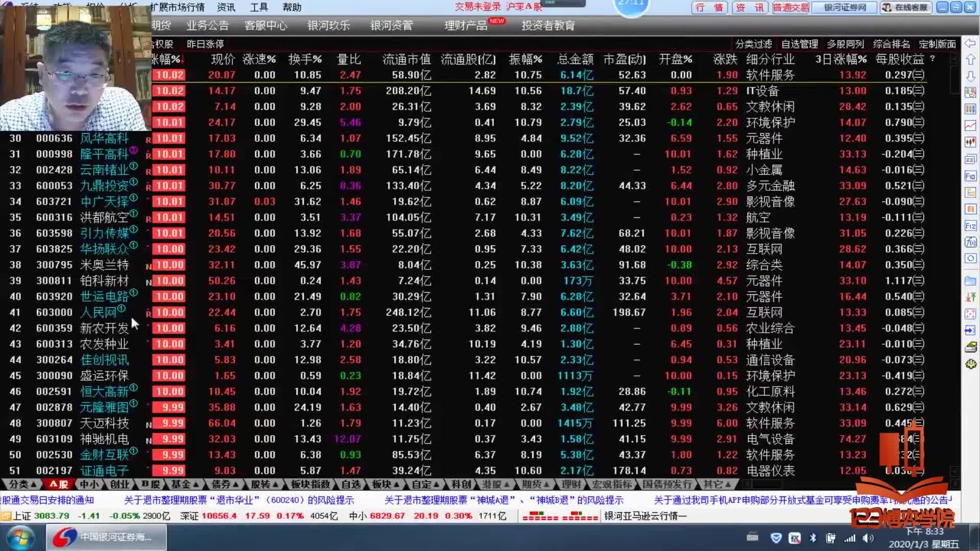Open 理财产品 in the navigation bar
This screenshot has width=980, height=551.
point(465,26)
